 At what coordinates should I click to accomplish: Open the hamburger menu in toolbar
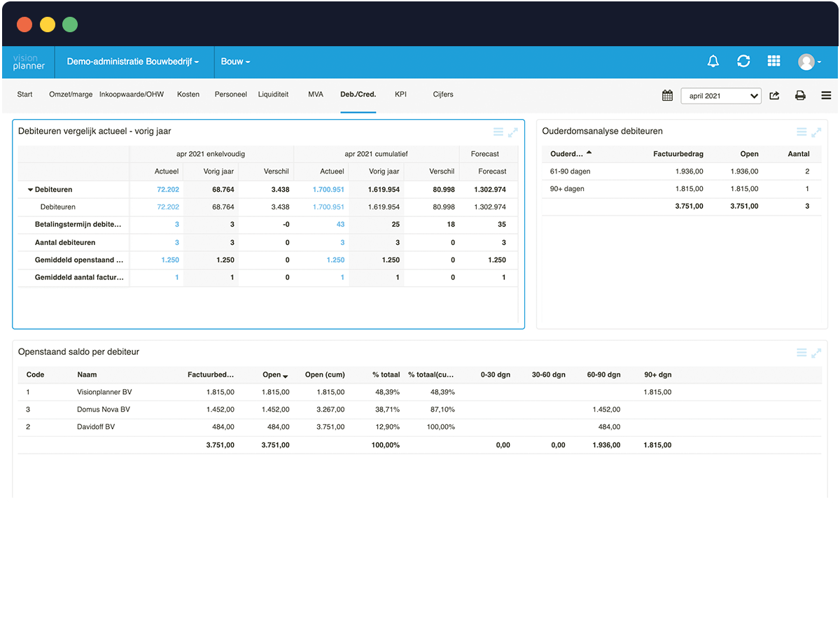[826, 96]
